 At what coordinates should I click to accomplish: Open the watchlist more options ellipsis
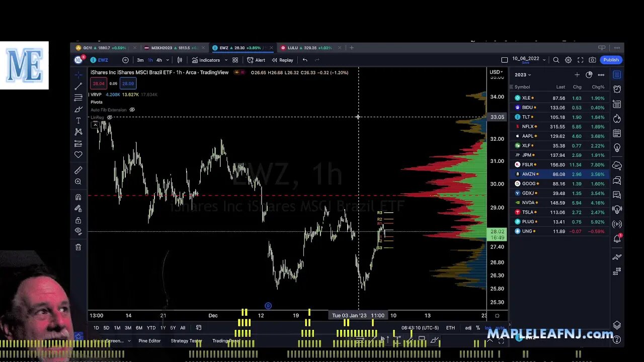[x=601, y=74]
